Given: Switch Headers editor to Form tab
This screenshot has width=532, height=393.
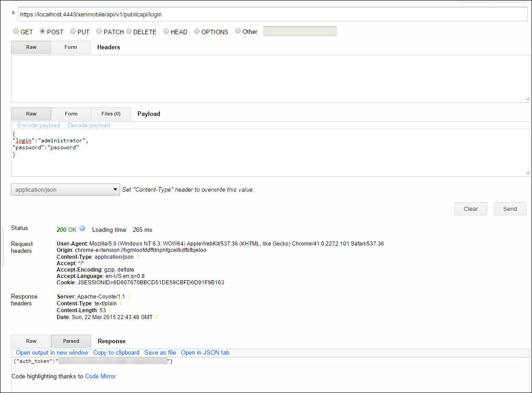Looking at the screenshot, I should 71,47.
